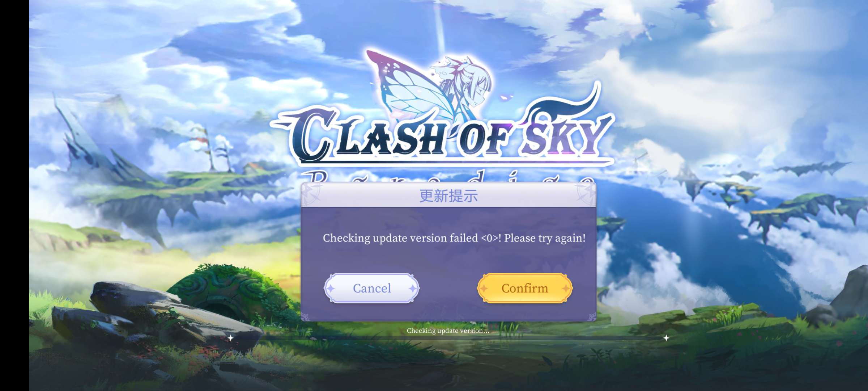The height and width of the screenshot is (391, 868).
Task: Click the dialog's bottom-left corner ornament
Action: (x=306, y=317)
